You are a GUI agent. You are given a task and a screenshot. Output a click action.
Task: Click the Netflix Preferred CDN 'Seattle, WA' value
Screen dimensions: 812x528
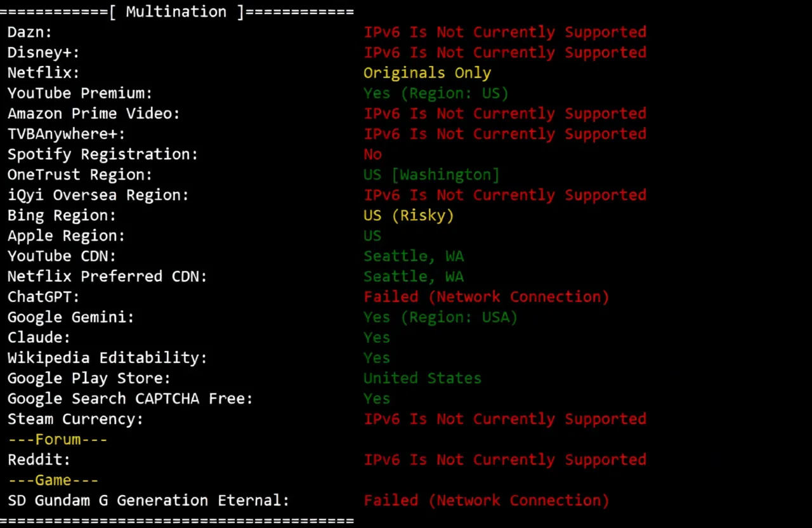413,276
